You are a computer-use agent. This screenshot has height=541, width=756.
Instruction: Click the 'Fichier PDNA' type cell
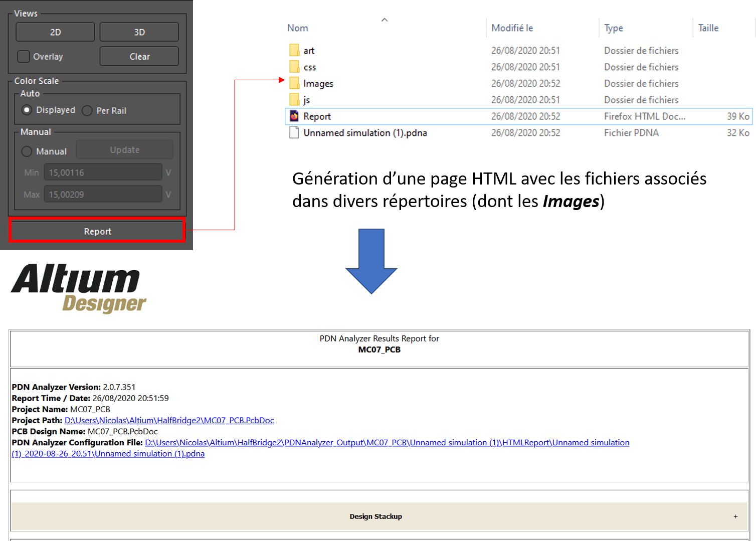[631, 133]
